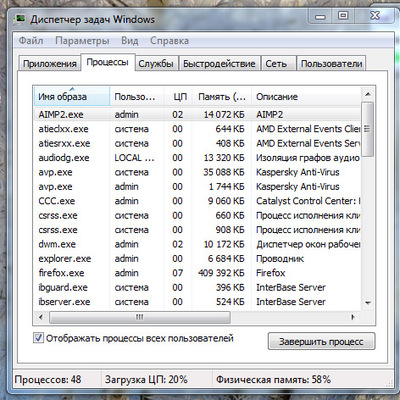
Task: Click the horizontal scrollbar left arrow
Action: click(41, 317)
